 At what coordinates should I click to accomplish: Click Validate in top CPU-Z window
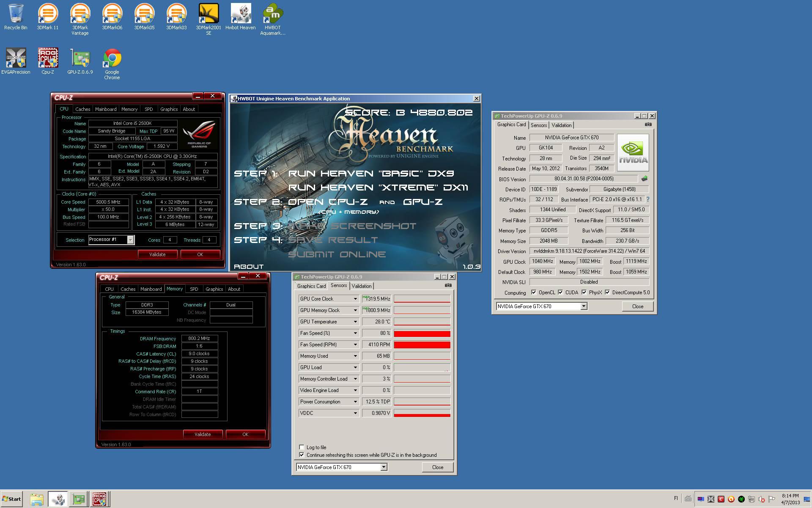[157, 254]
